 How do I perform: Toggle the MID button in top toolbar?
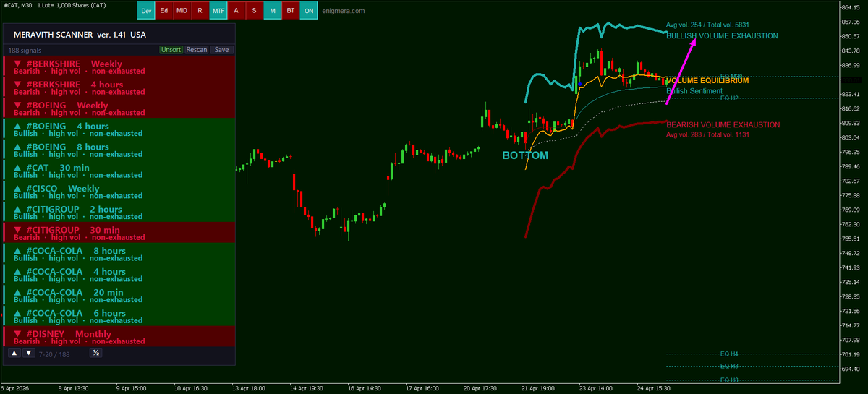click(182, 11)
